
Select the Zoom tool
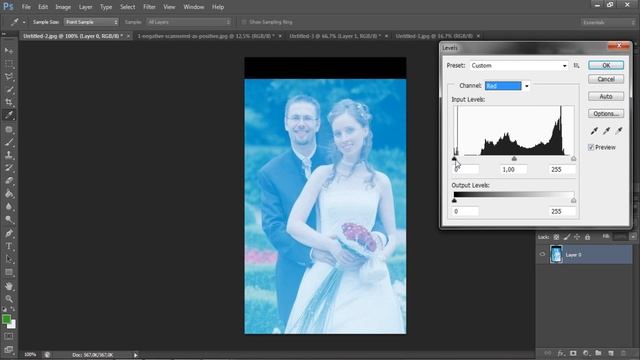pos(9,299)
